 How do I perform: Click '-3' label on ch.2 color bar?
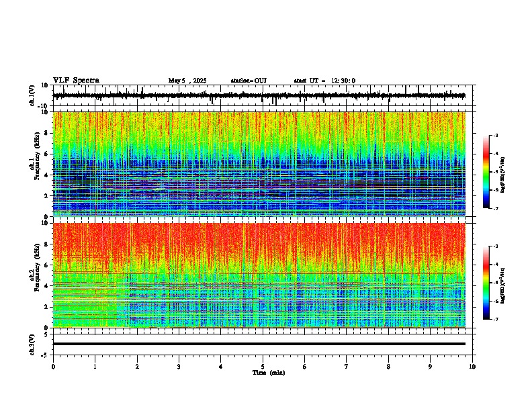pos(496,246)
